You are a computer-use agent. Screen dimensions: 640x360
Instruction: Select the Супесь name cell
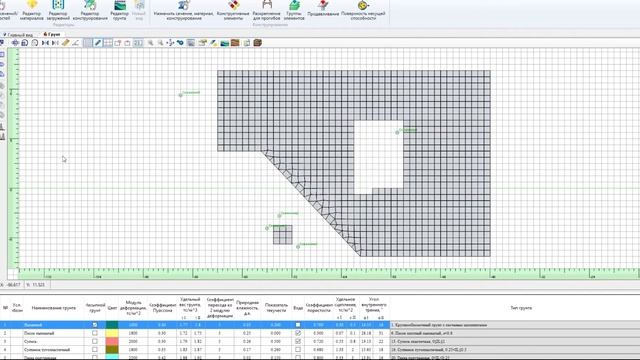pyautogui.click(x=54, y=341)
